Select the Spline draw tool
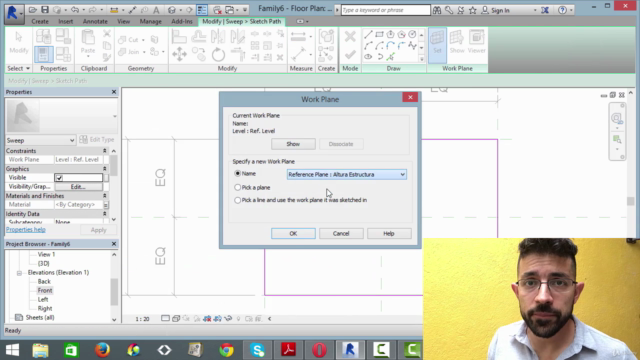640x360 pixels. coord(413,46)
